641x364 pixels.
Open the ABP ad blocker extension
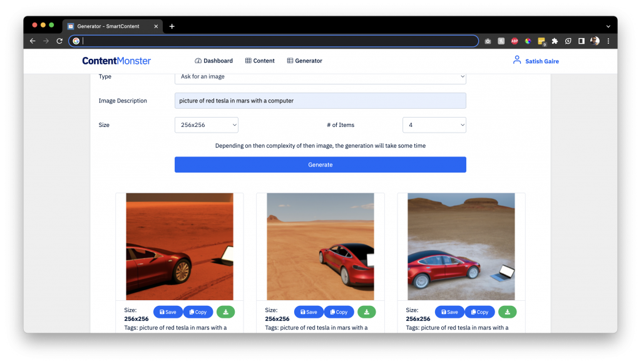click(x=515, y=41)
